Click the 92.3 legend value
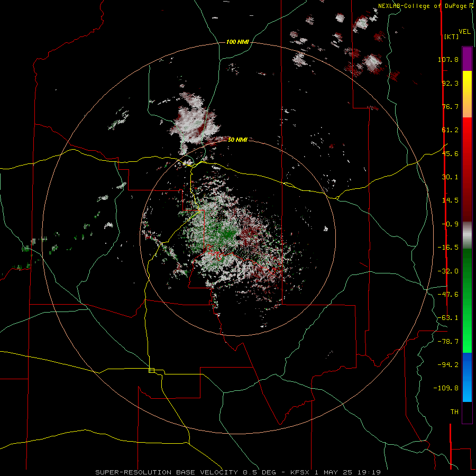476x476 pixels. 450,83
